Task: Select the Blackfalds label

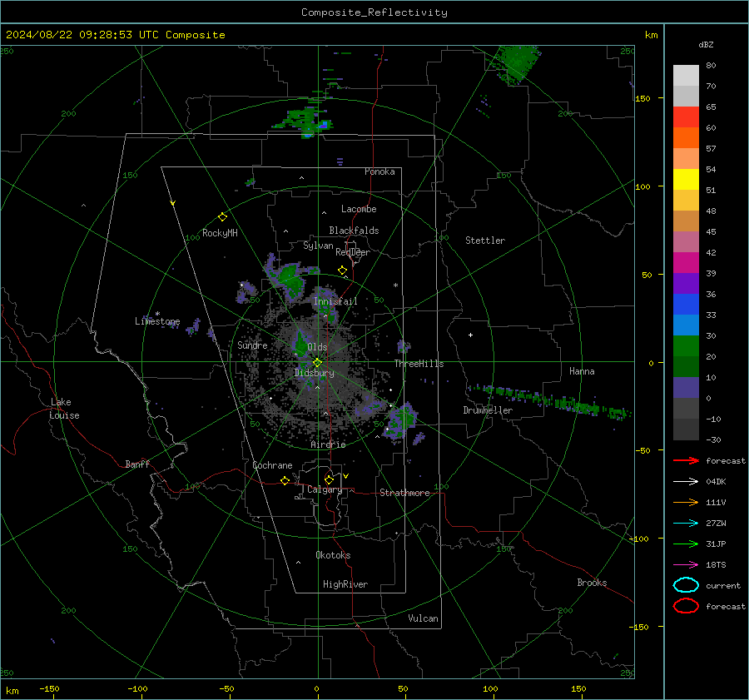Action: pyautogui.click(x=354, y=231)
